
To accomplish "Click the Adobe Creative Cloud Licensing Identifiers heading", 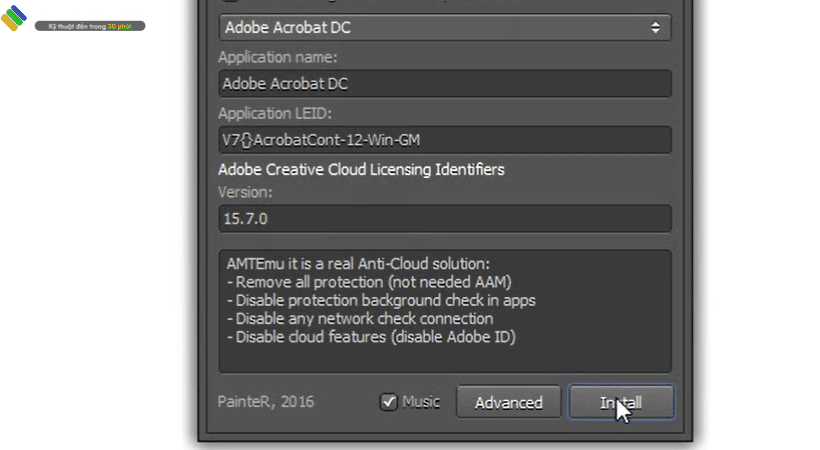I will (x=361, y=169).
